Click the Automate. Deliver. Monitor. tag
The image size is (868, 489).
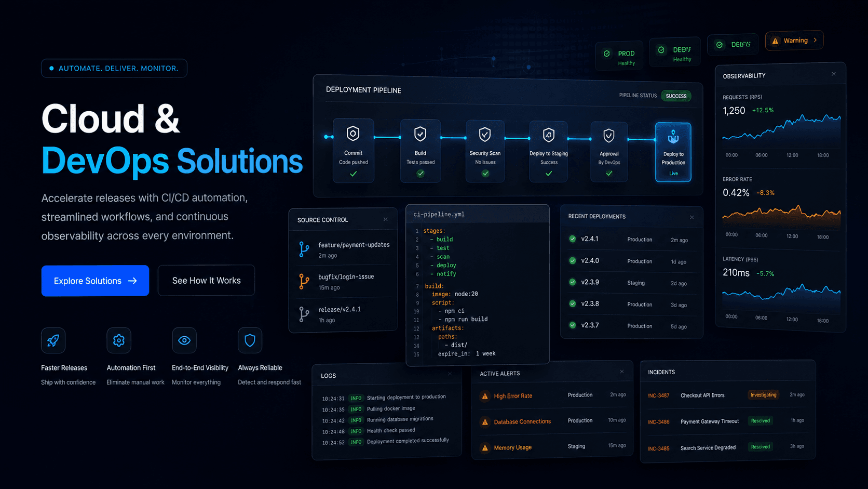click(x=114, y=68)
